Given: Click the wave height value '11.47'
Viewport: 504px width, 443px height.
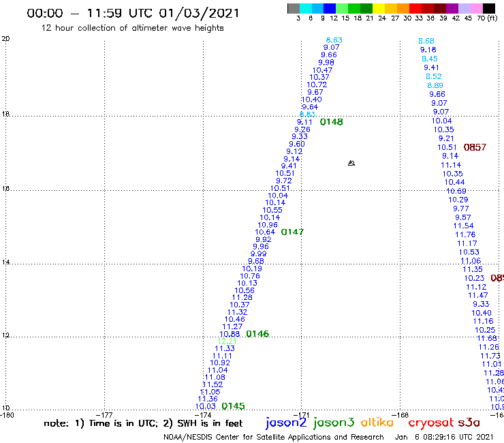Looking at the screenshot, I should (x=477, y=295).
